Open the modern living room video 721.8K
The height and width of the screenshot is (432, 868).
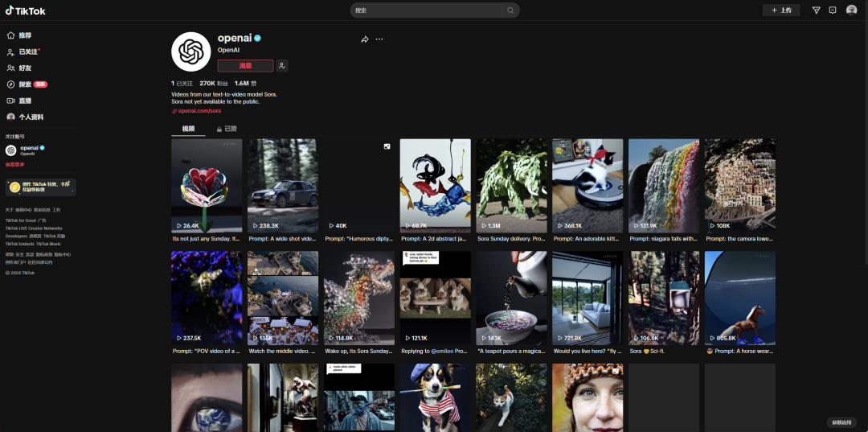pyautogui.click(x=588, y=298)
